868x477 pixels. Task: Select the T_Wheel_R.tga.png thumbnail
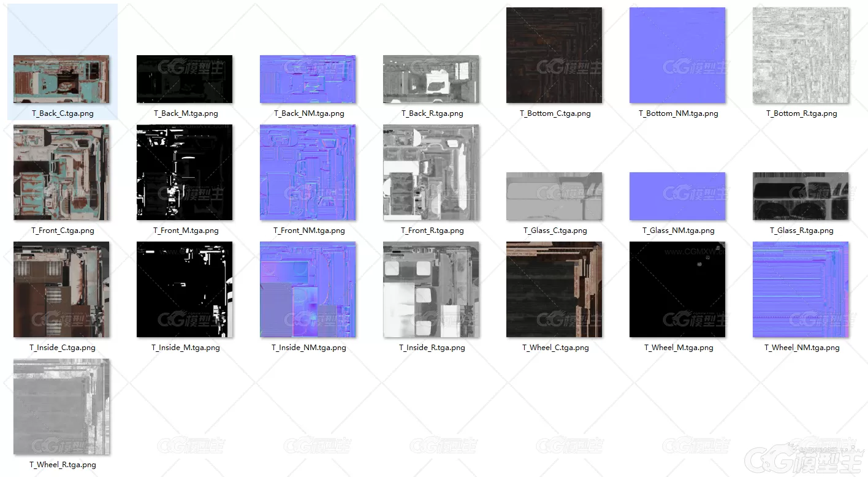[61, 406]
